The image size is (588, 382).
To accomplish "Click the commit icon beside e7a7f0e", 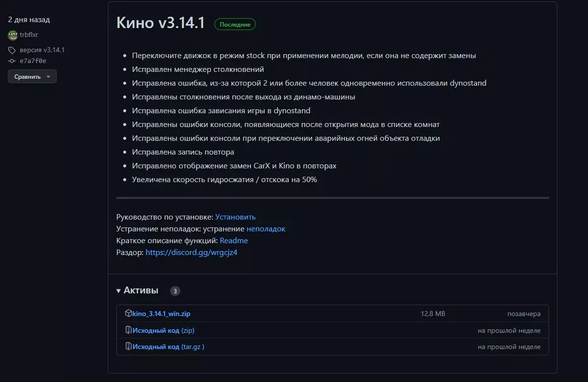I will (x=12, y=61).
